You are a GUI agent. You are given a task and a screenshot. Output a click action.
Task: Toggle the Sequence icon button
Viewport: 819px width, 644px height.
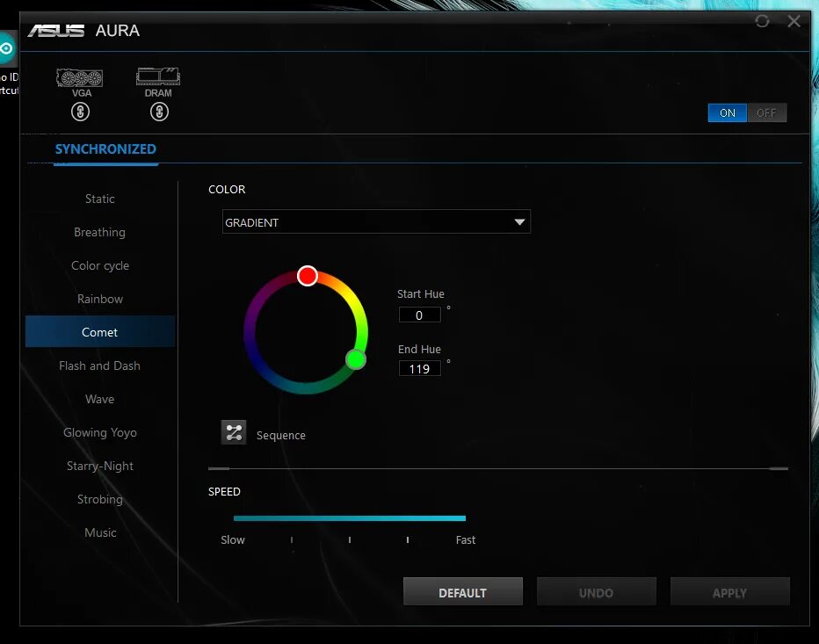tap(234, 432)
